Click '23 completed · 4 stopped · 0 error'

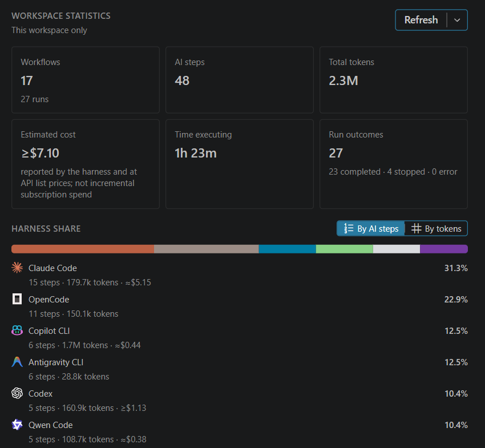pos(393,172)
